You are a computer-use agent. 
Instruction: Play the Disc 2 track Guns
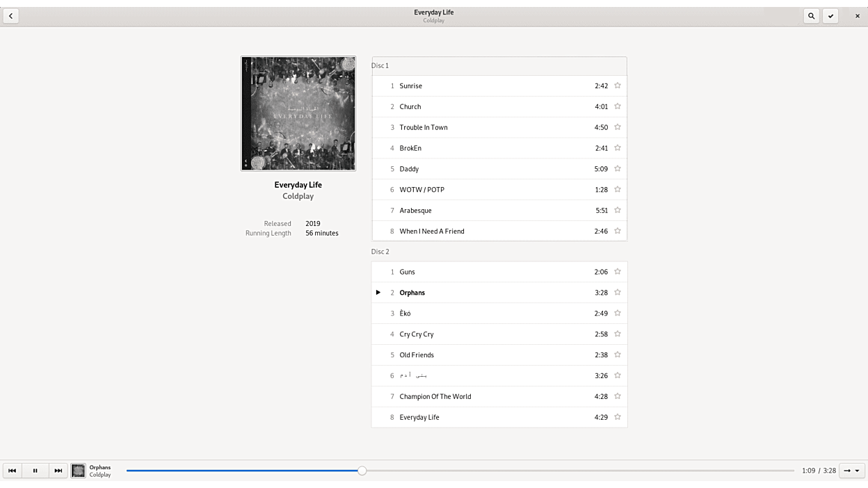coord(407,272)
